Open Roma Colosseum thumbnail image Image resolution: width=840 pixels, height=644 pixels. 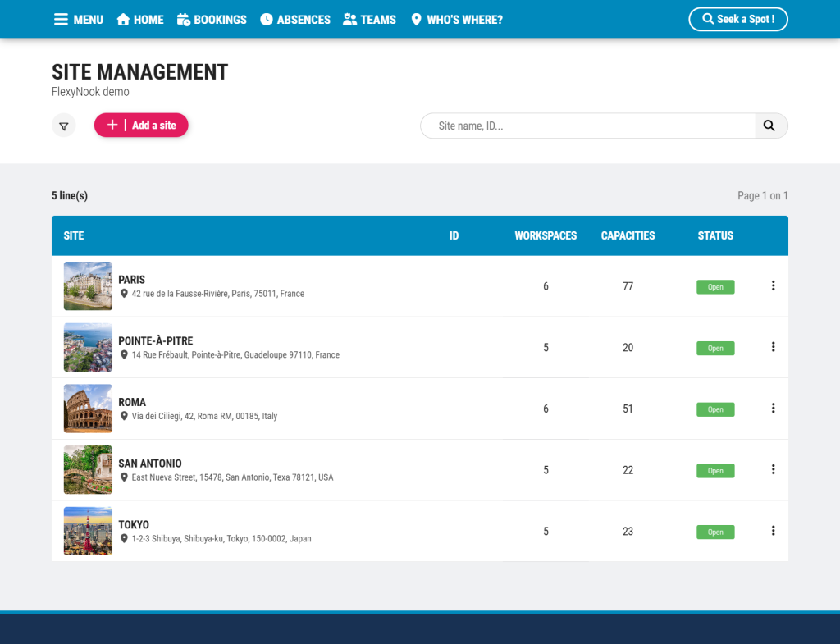(88, 409)
